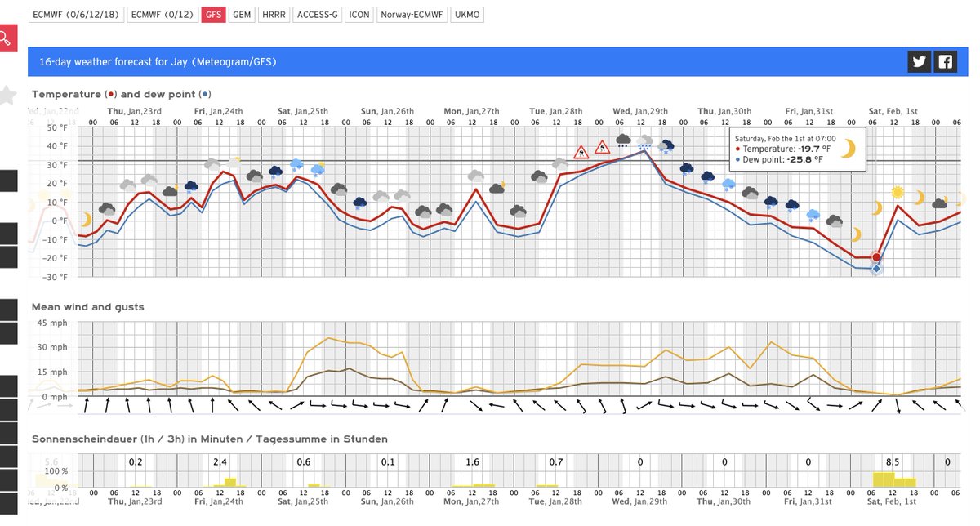Click the 0.7 hours daily sunshine total
The height and width of the screenshot is (526, 980).
pos(556,462)
